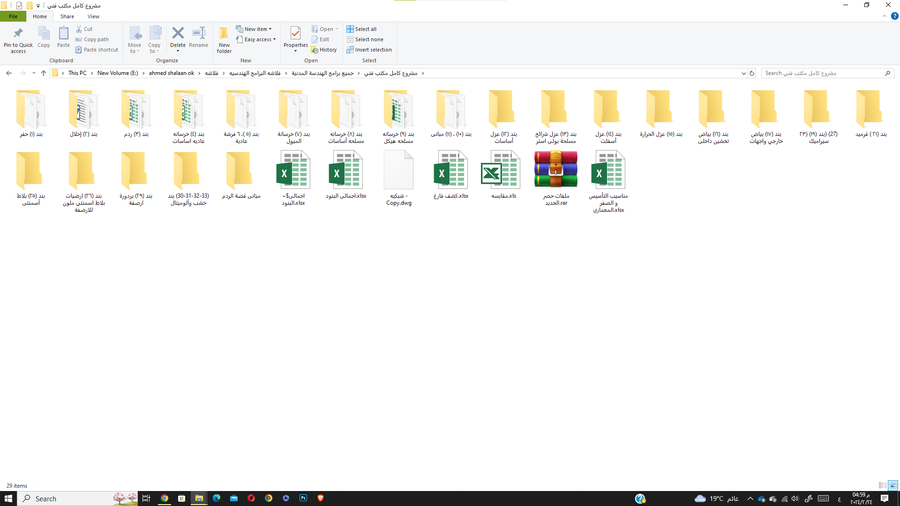The width and height of the screenshot is (900, 506).
Task: Expand the New item dropdown
Action: [256, 29]
